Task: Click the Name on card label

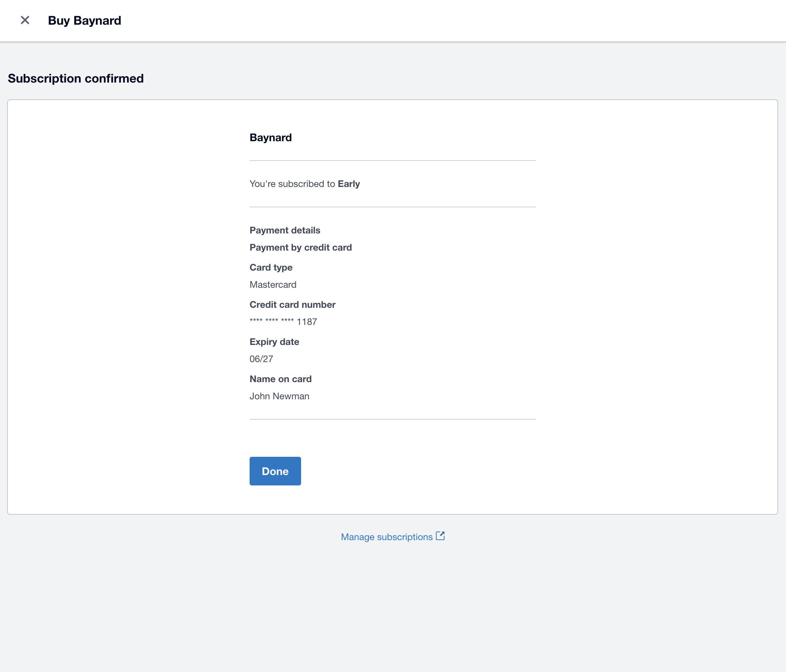Action: pyautogui.click(x=280, y=379)
